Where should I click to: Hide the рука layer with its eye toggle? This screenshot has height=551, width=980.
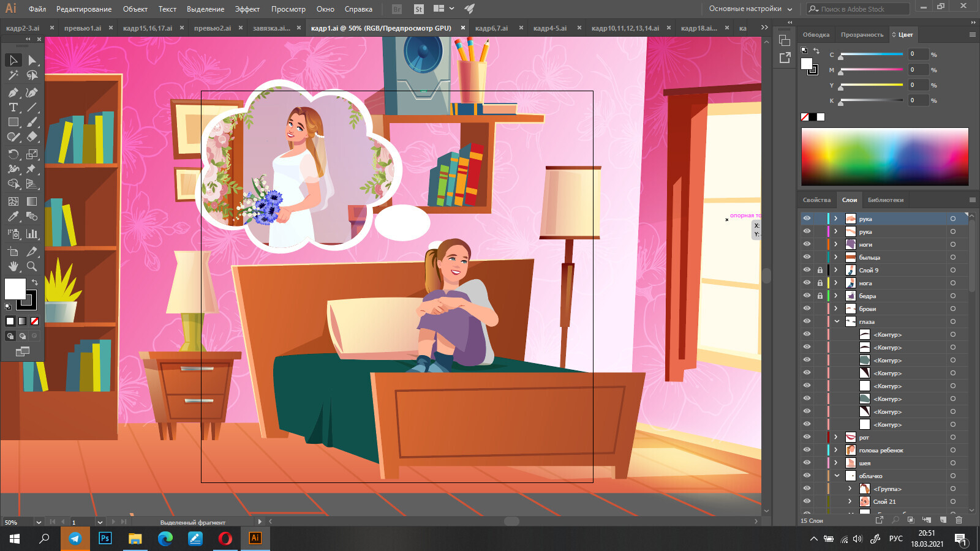807,219
